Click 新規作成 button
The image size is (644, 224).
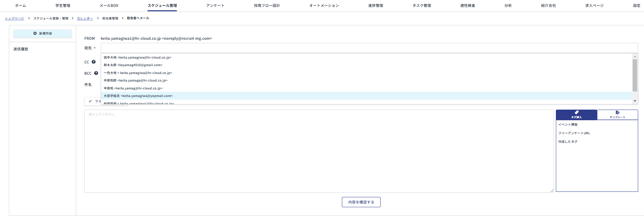tap(43, 34)
